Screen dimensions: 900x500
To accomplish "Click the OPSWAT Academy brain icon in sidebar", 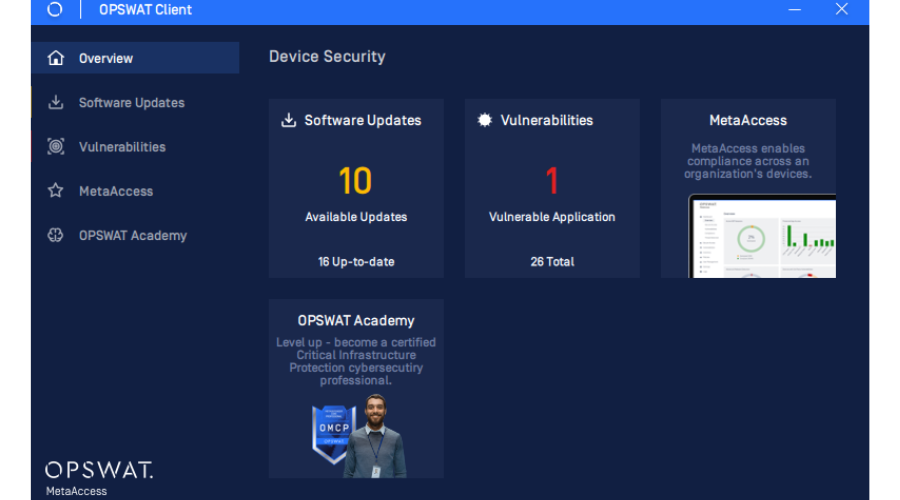I will (56, 235).
